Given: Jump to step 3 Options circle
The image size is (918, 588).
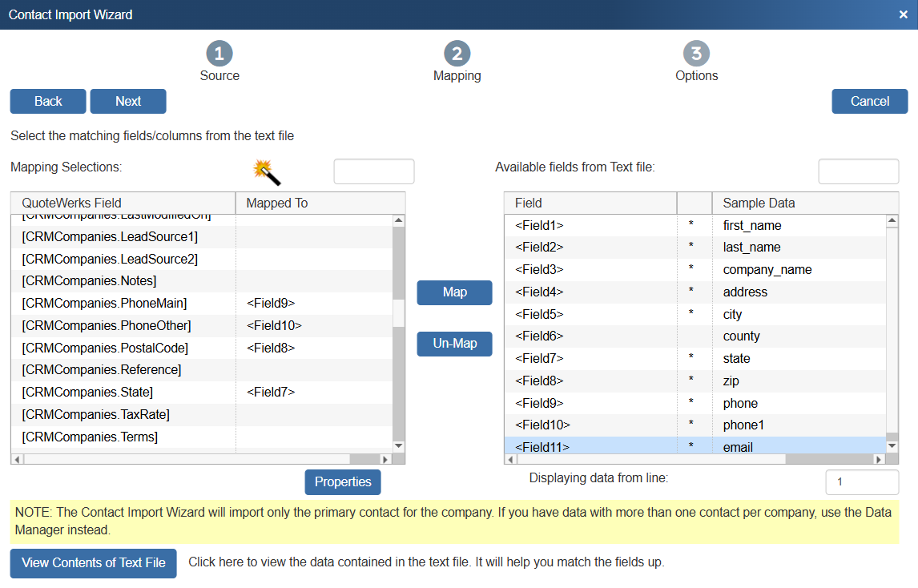Looking at the screenshot, I should 696,54.
